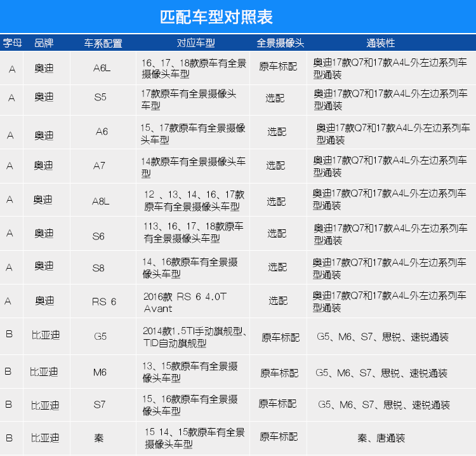Click 原车标配 in the A6L row
476x456 pixels.
[278, 67]
